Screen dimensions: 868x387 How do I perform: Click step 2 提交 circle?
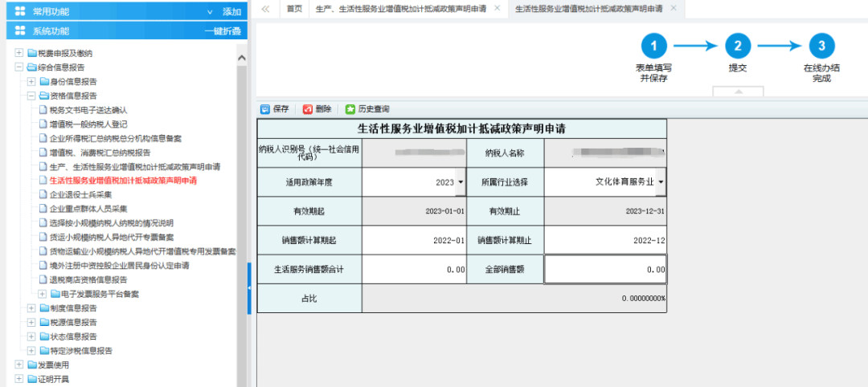(737, 46)
